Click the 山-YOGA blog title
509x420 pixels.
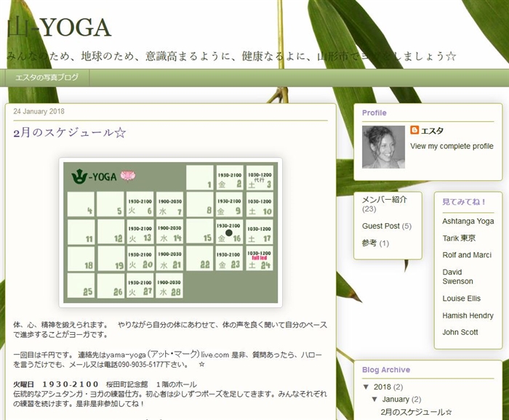pyautogui.click(x=59, y=28)
